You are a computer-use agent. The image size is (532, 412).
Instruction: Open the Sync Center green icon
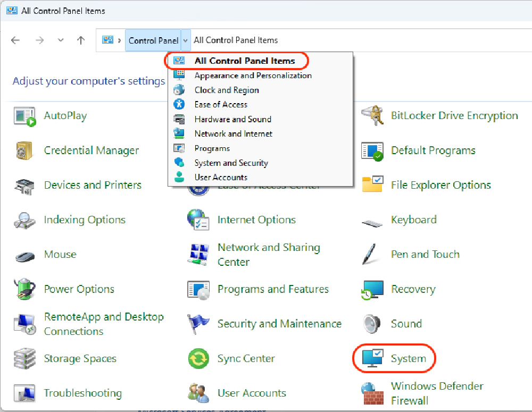198,358
